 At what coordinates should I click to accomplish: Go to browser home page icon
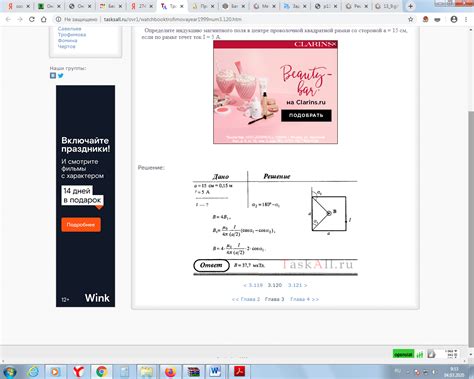(44, 19)
